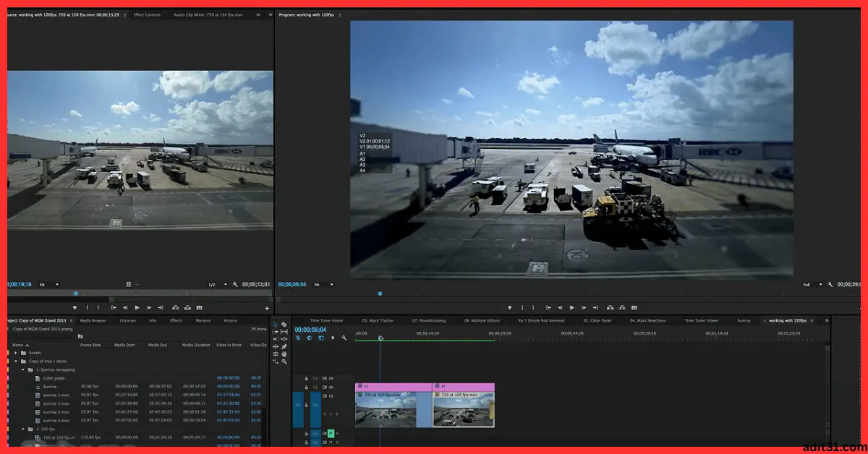
Task: Toggle the Snap magnet icon in the timeline
Action: coord(298,338)
